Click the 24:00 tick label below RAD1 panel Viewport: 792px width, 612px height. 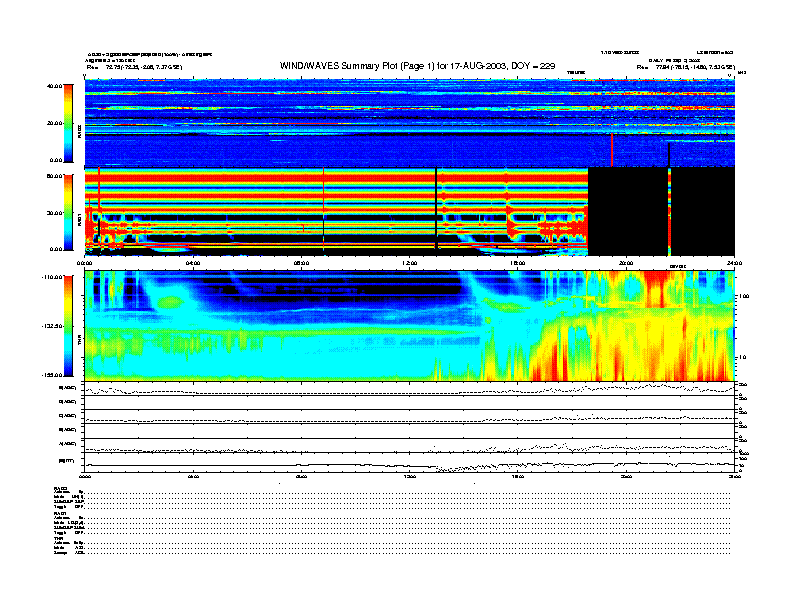[x=734, y=263]
